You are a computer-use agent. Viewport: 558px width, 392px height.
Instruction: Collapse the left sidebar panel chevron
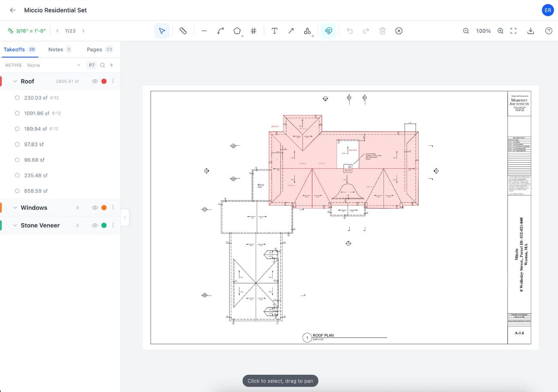125,218
